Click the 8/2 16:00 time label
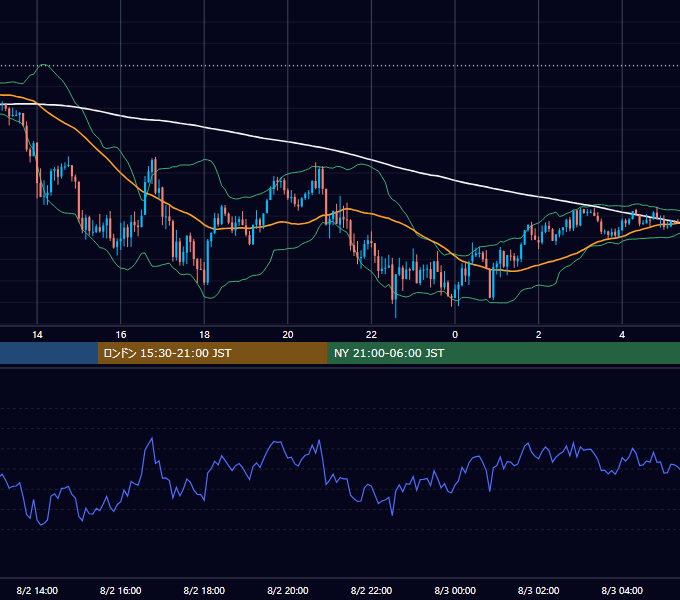The image size is (680, 600). point(121,590)
